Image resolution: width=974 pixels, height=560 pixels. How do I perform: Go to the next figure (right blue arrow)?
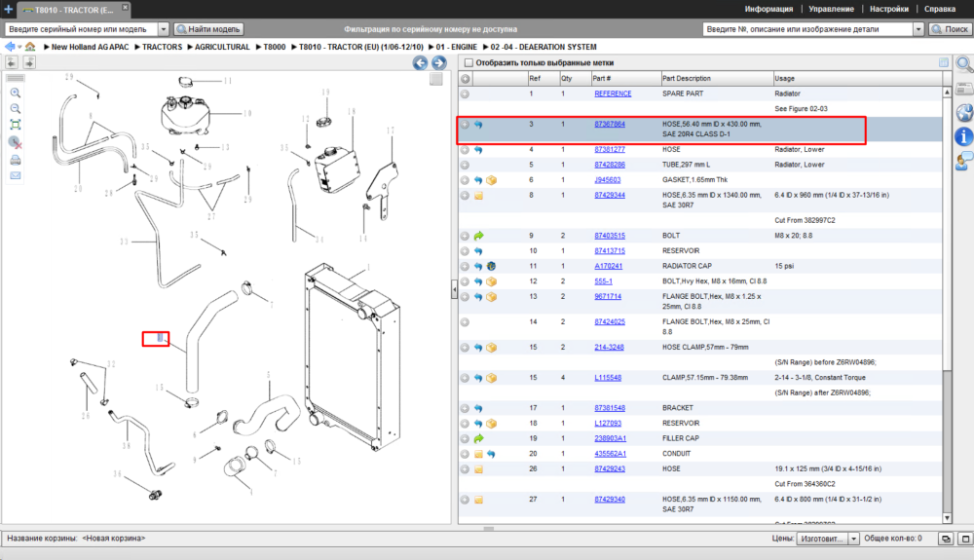439,62
